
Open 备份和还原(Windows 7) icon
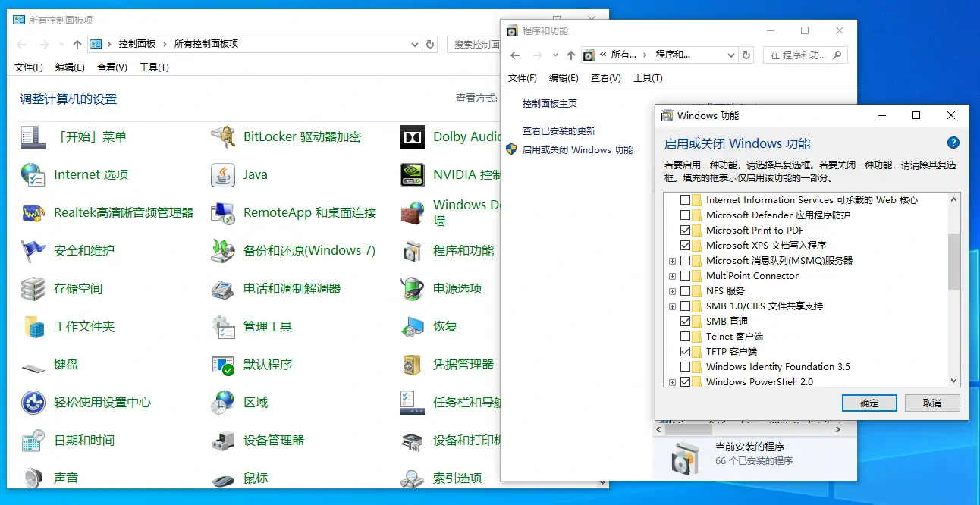(223, 251)
